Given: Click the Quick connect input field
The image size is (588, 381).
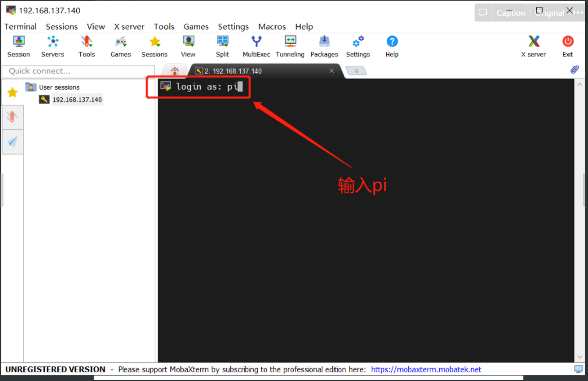Looking at the screenshot, I should coord(79,71).
